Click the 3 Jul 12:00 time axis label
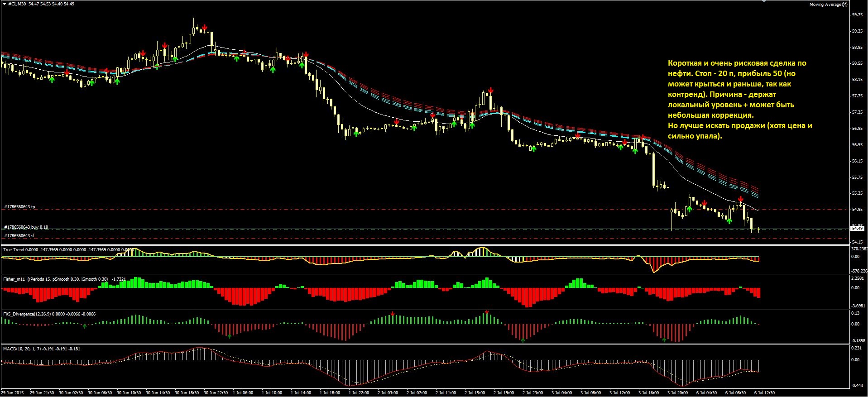 [x=619, y=393]
